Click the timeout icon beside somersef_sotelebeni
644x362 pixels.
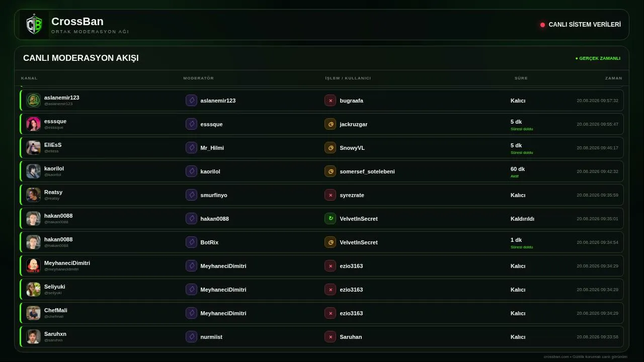(x=330, y=171)
